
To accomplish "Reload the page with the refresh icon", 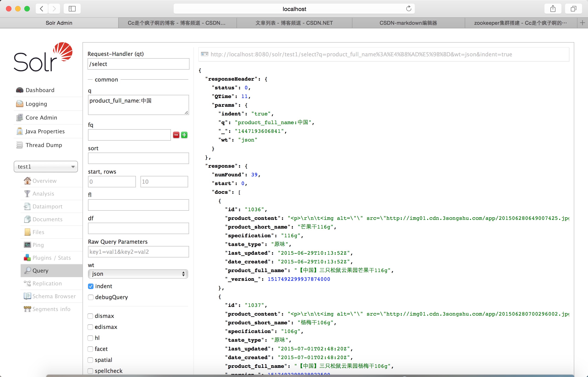I will click(x=409, y=9).
